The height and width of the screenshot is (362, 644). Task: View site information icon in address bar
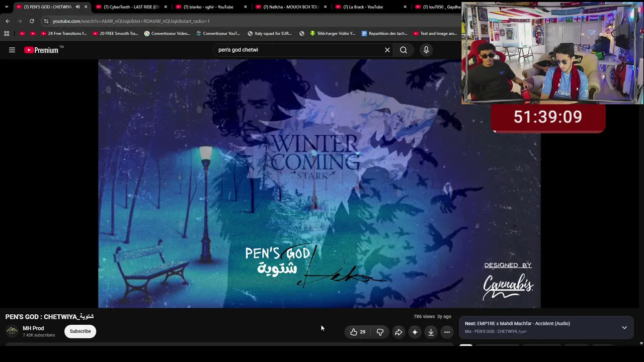46,21
